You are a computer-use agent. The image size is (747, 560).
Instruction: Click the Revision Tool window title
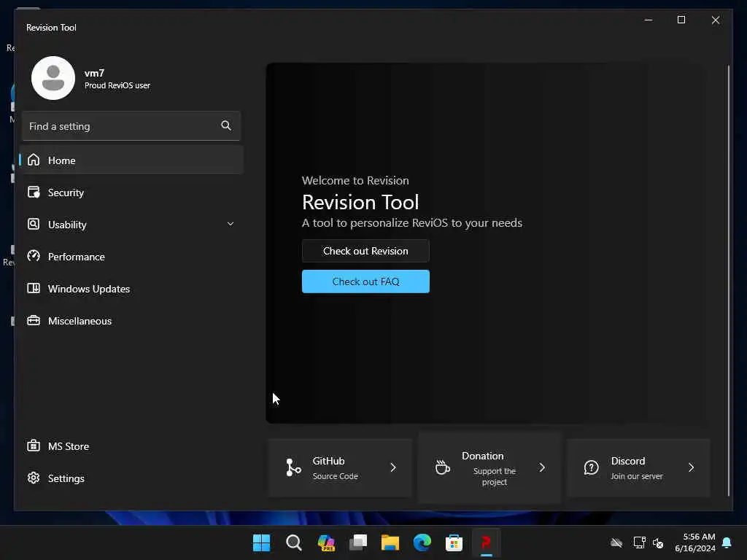[51, 28]
